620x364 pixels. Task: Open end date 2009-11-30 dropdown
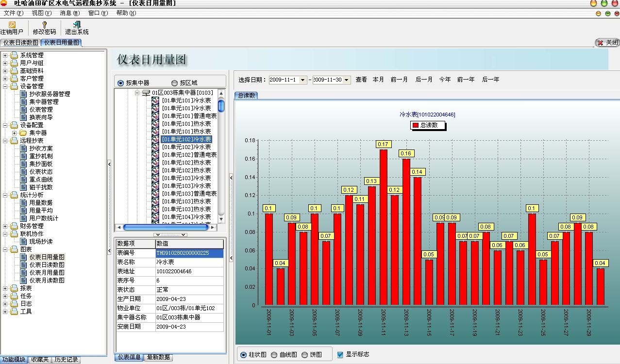tap(347, 80)
